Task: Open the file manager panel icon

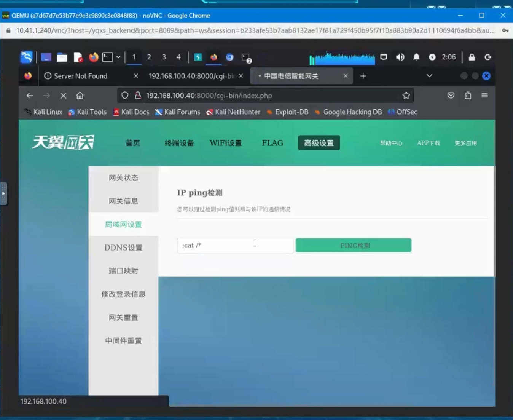Action: pos(62,57)
